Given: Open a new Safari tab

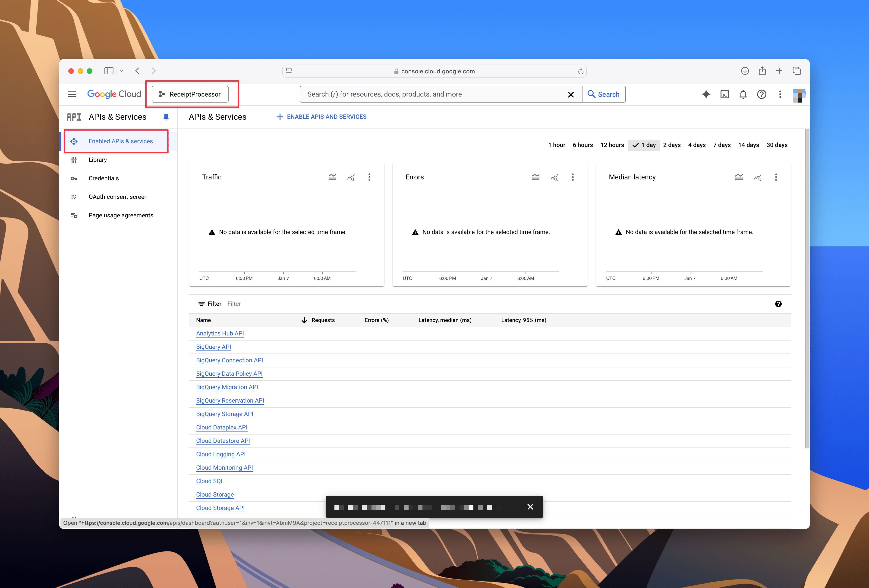Looking at the screenshot, I should pos(779,71).
